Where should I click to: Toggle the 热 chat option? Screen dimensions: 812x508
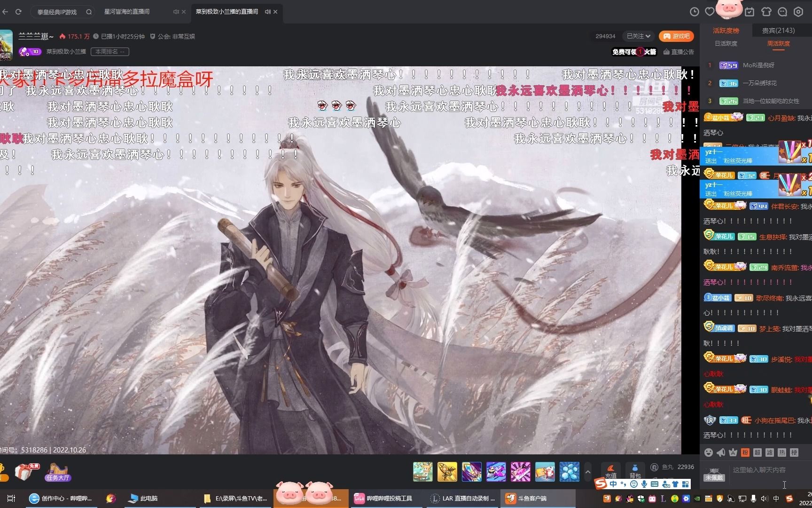[782, 452]
